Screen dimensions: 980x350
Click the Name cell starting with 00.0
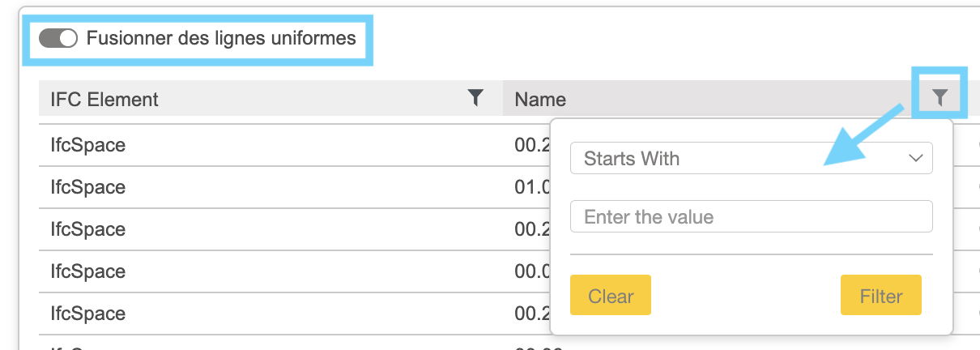point(532,271)
